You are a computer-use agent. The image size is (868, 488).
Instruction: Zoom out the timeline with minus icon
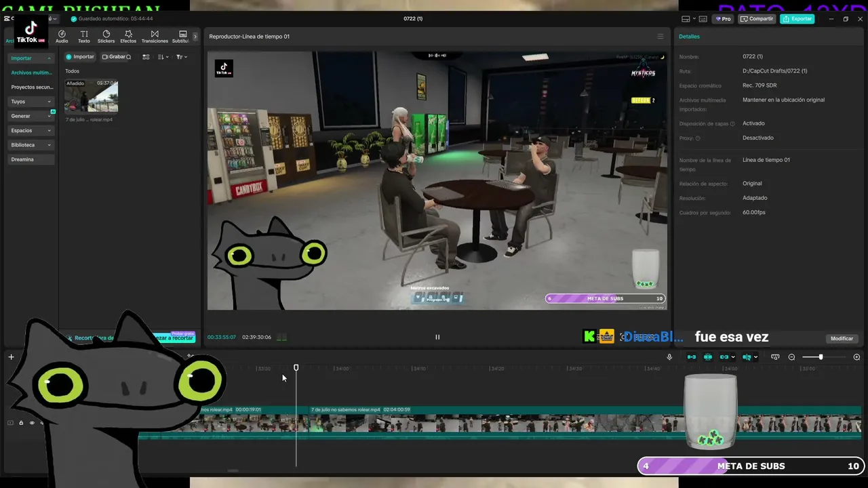(791, 357)
